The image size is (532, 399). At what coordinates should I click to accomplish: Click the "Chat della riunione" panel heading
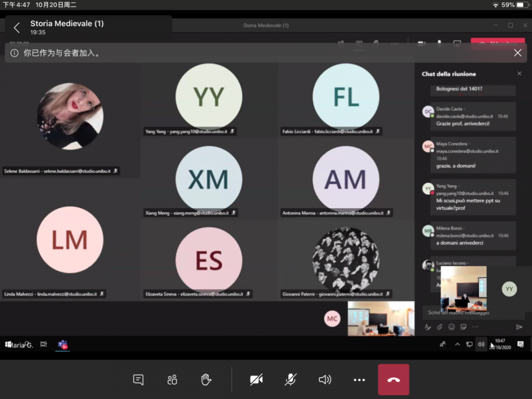(449, 74)
